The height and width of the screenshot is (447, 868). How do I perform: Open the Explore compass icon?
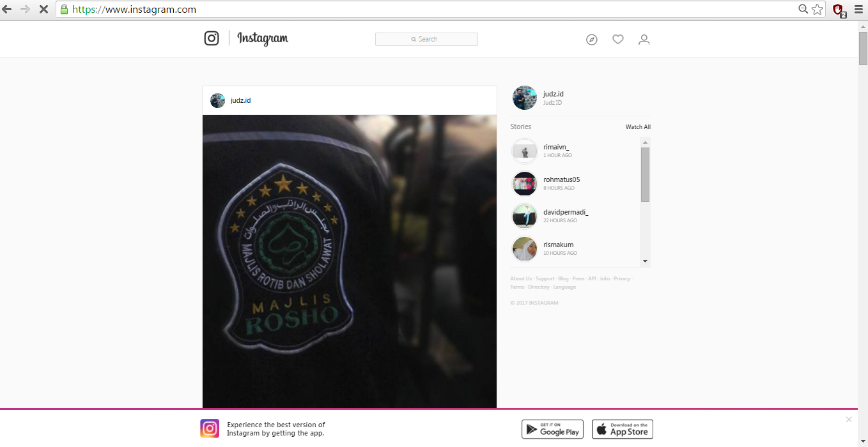click(x=592, y=40)
